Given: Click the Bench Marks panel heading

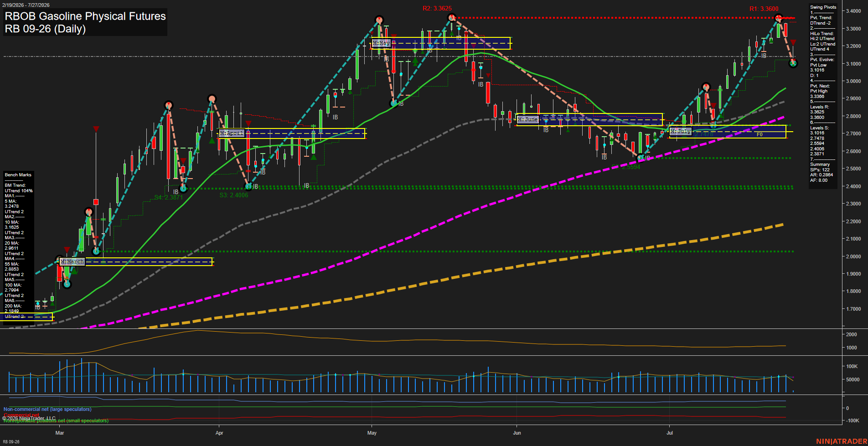Looking at the screenshot, I should pos(18,175).
